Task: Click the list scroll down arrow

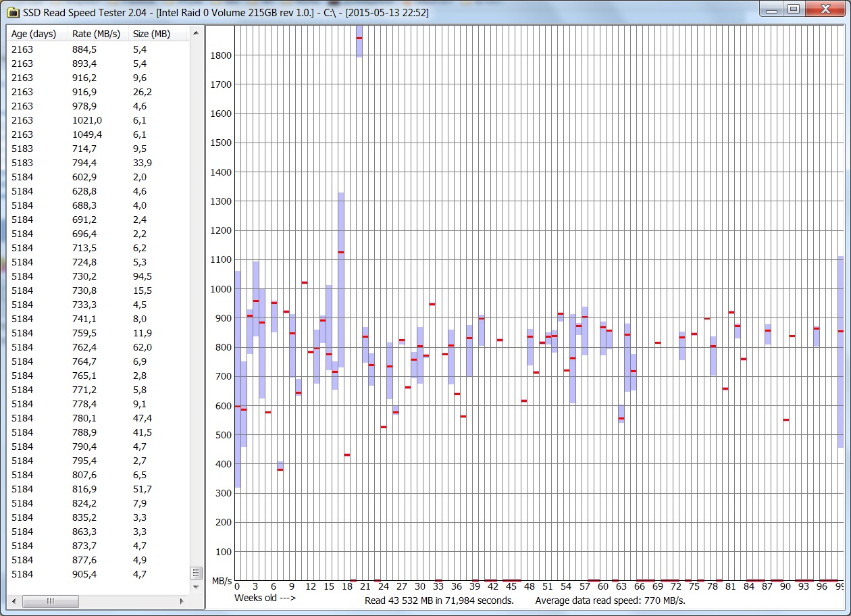Action: (x=196, y=588)
